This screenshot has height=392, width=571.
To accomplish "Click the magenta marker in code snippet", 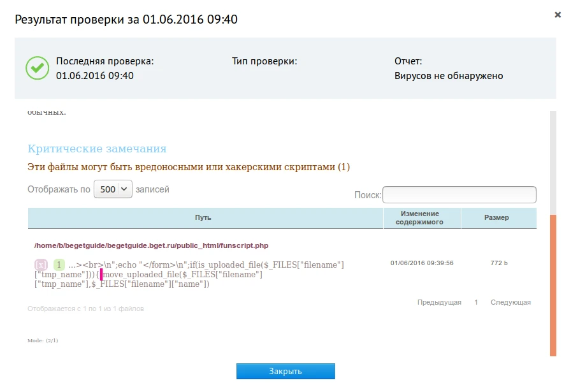I will 101,275.
